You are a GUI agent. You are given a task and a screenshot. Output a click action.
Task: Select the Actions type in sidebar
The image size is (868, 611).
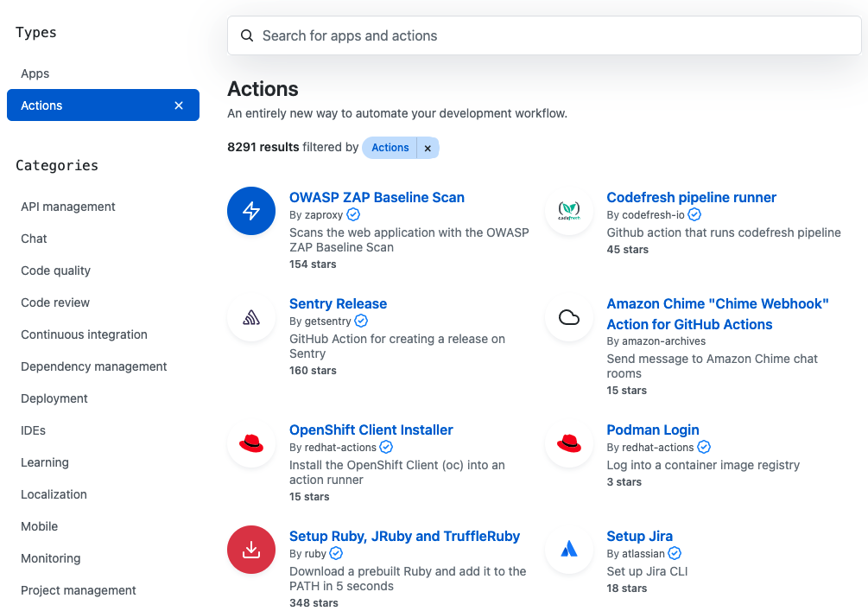[103, 105]
